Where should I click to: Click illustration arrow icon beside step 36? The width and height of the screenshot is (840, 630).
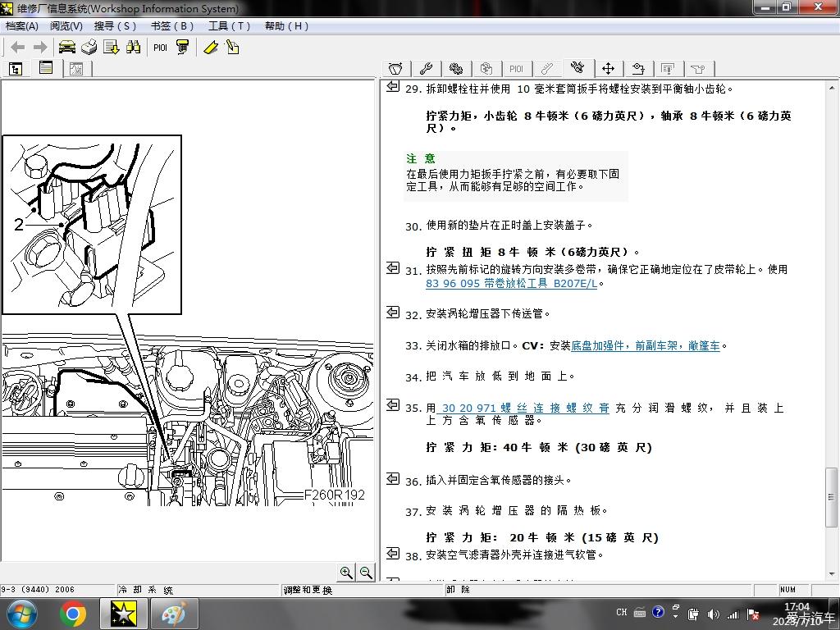point(393,478)
